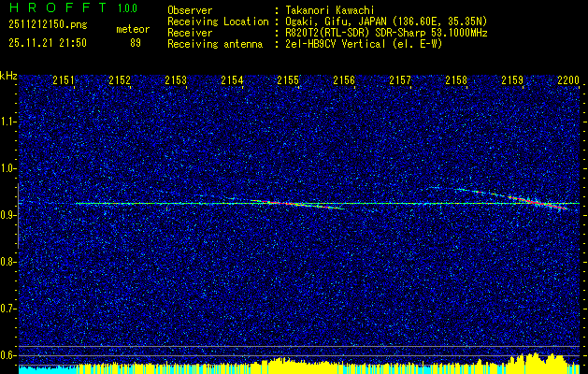The image size is (588, 374).
Task: Click the 2157 time marker
Action: tap(400, 80)
